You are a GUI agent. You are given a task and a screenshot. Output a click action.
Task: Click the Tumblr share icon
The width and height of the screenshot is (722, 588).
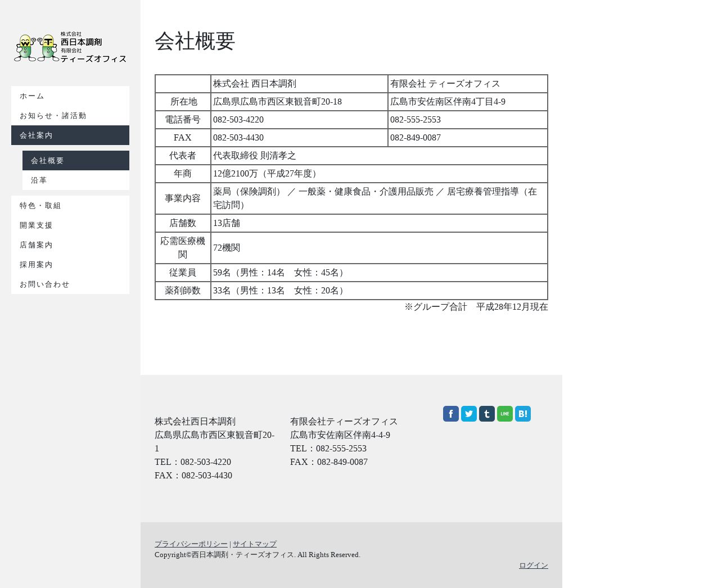(487, 414)
